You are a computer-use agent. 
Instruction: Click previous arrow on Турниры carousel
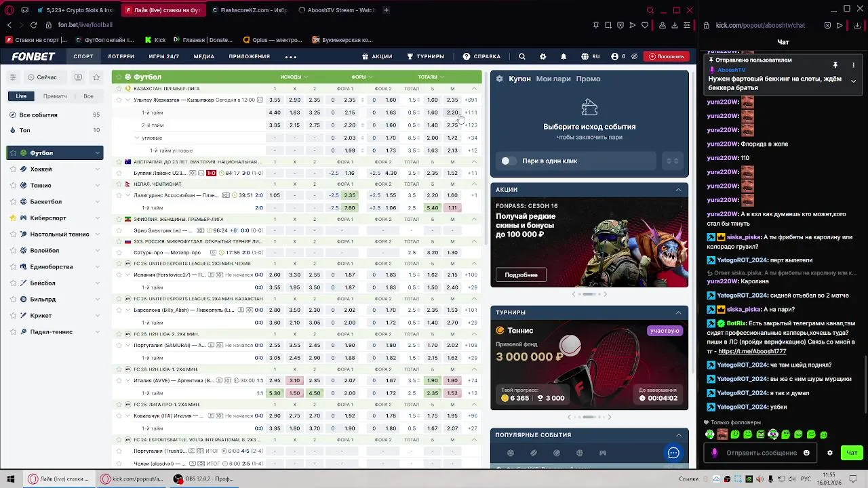tap(569, 417)
